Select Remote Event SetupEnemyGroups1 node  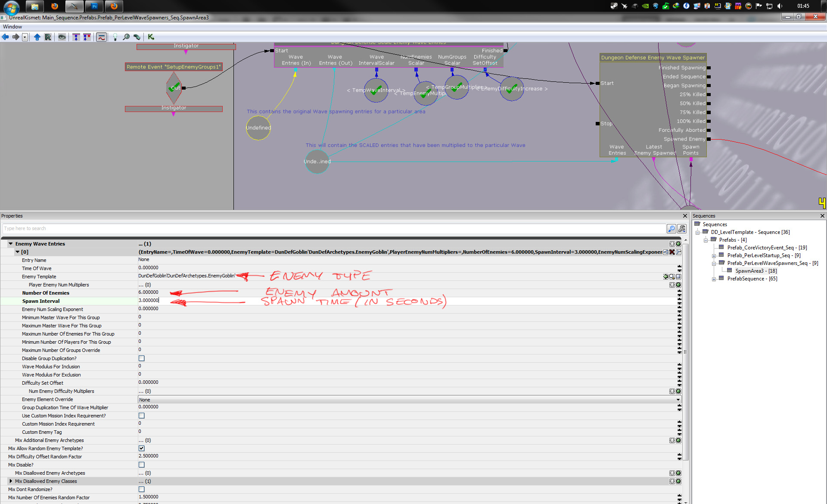point(174,67)
